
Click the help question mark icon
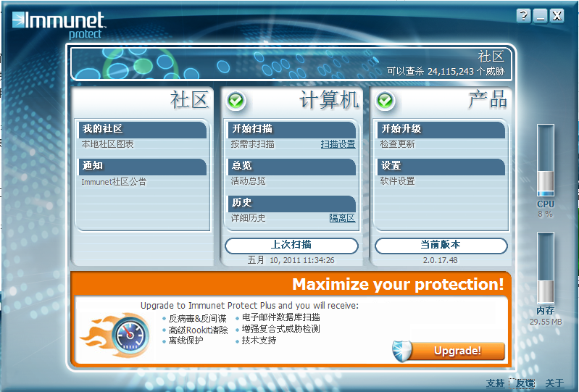click(x=523, y=16)
